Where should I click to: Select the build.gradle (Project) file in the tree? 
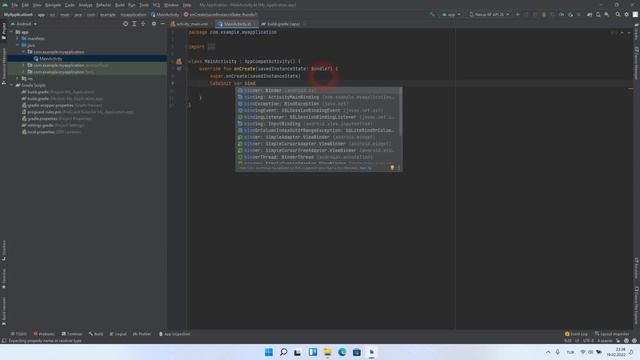(58, 92)
